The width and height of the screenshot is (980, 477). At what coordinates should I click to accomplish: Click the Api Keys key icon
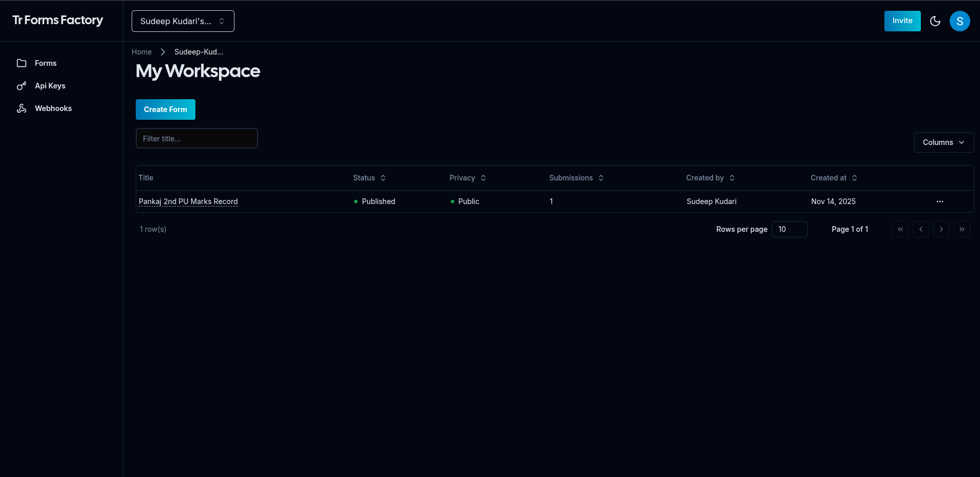(x=22, y=86)
